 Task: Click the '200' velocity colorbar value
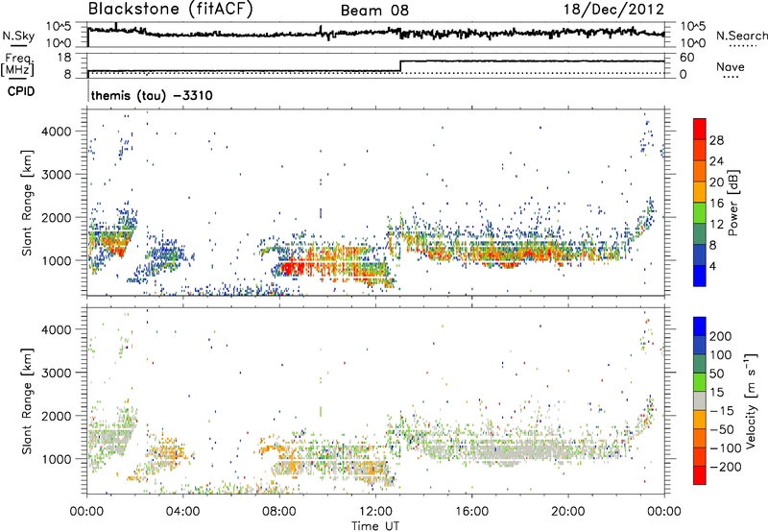(x=721, y=336)
